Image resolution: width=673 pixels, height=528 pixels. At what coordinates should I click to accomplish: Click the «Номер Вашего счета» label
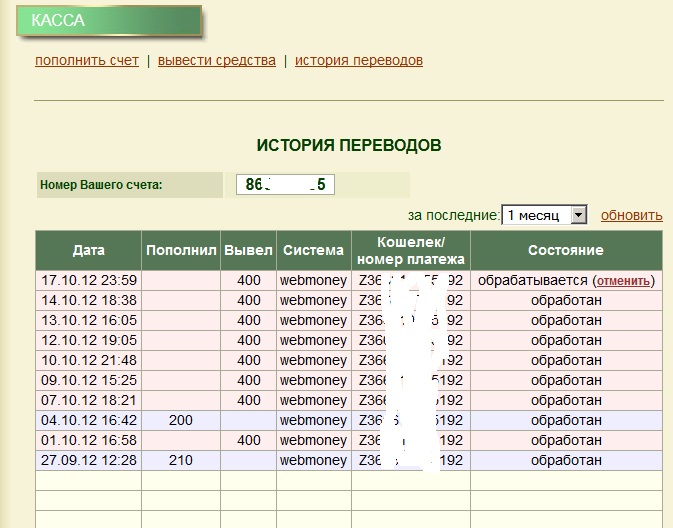point(100,185)
